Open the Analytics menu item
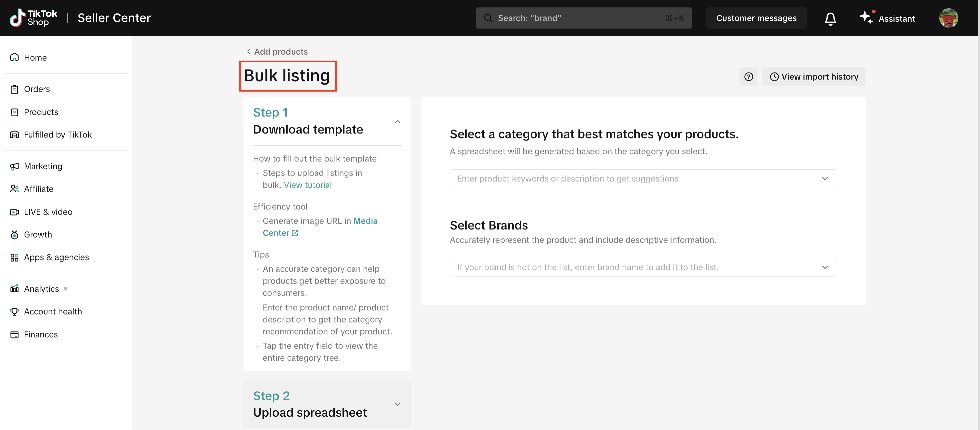The image size is (980, 430). [x=41, y=289]
